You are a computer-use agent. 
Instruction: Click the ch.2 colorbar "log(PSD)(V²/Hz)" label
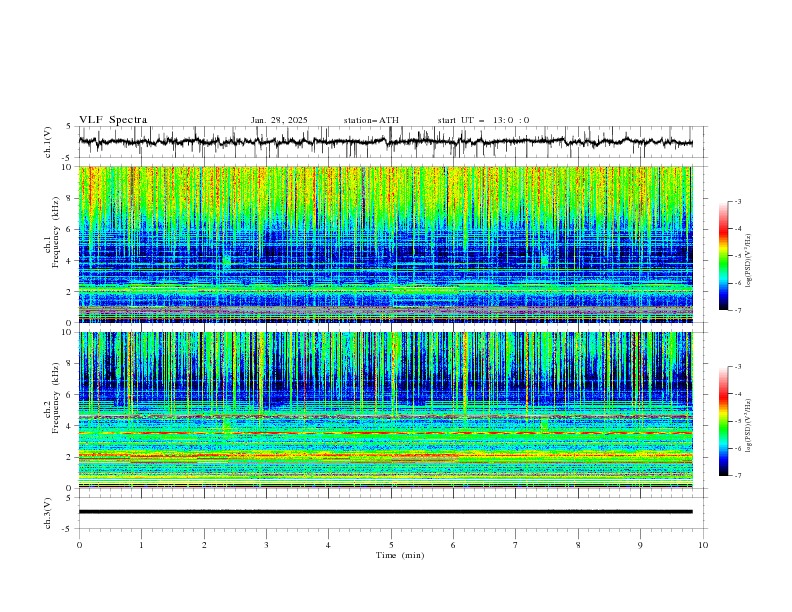(x=748, y=425)
